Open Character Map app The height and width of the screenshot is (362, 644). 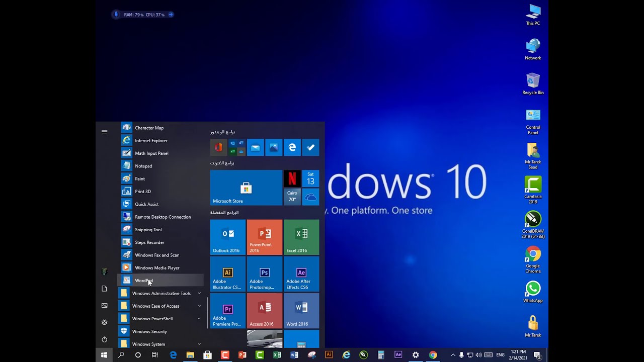tap(160, 128)
